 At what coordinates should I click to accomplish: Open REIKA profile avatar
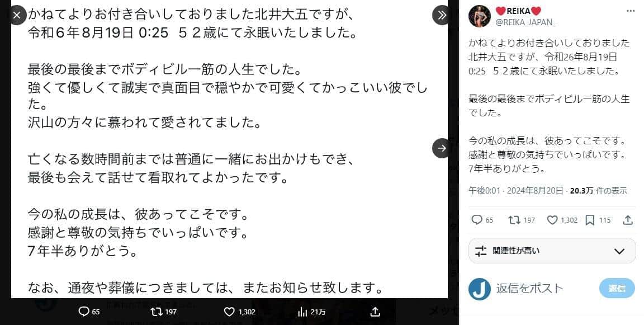point(479,16)
